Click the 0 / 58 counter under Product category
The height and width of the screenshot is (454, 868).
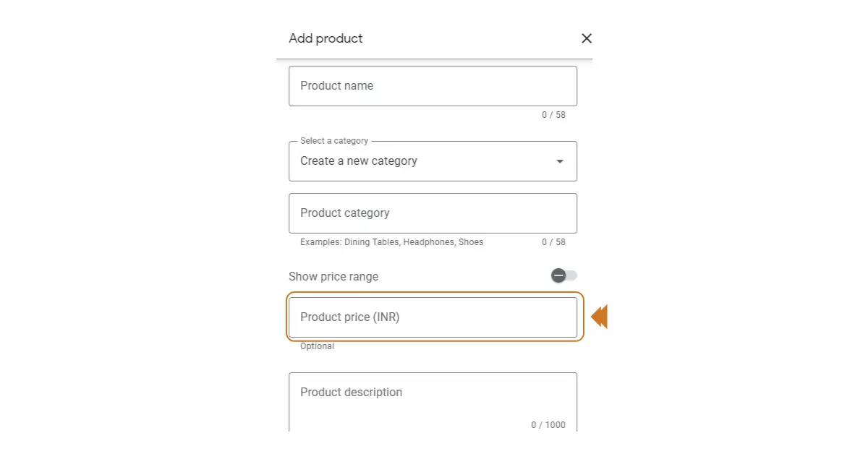[x=553, y=242]
